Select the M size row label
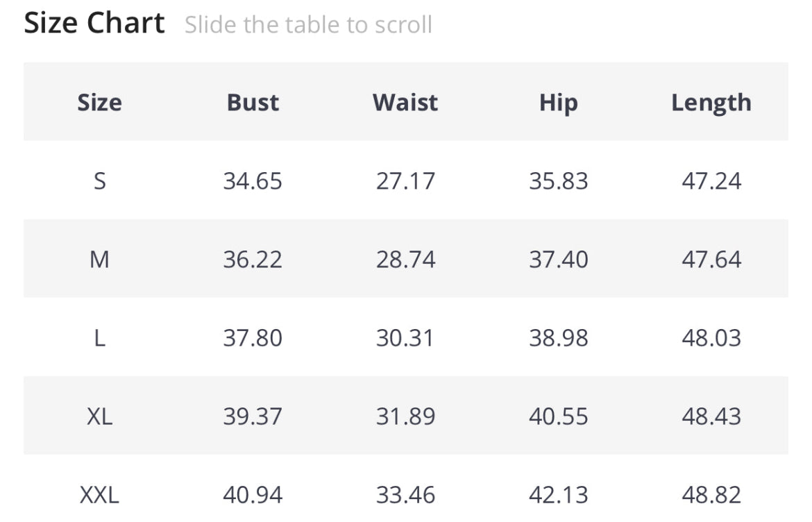The width and height of the screenshot is (812, 522). point(99,259)
